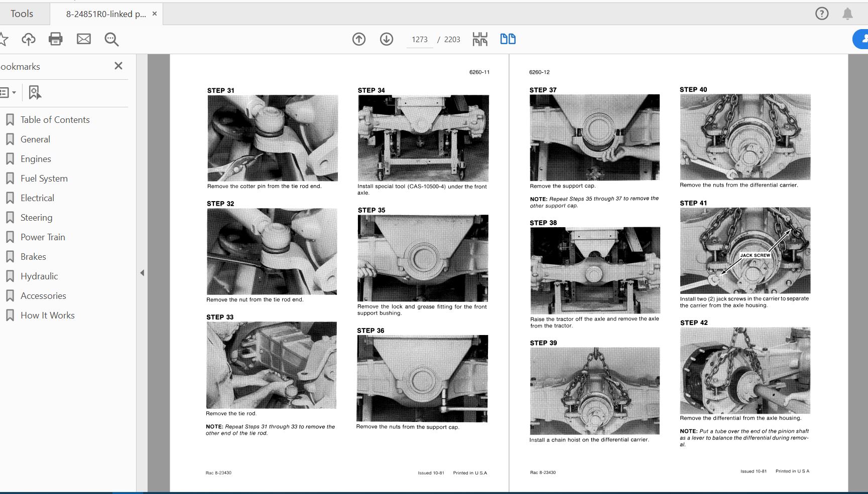Click the Step 34 special tool photo
The height and width of the screenshot is (494, 868).
(x=423, y=138)
